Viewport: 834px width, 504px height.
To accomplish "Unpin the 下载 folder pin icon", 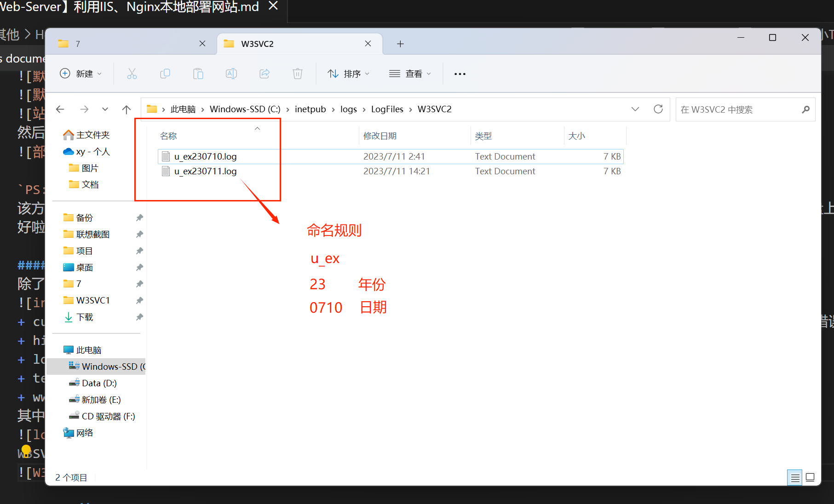I will (x=139, y=317).
